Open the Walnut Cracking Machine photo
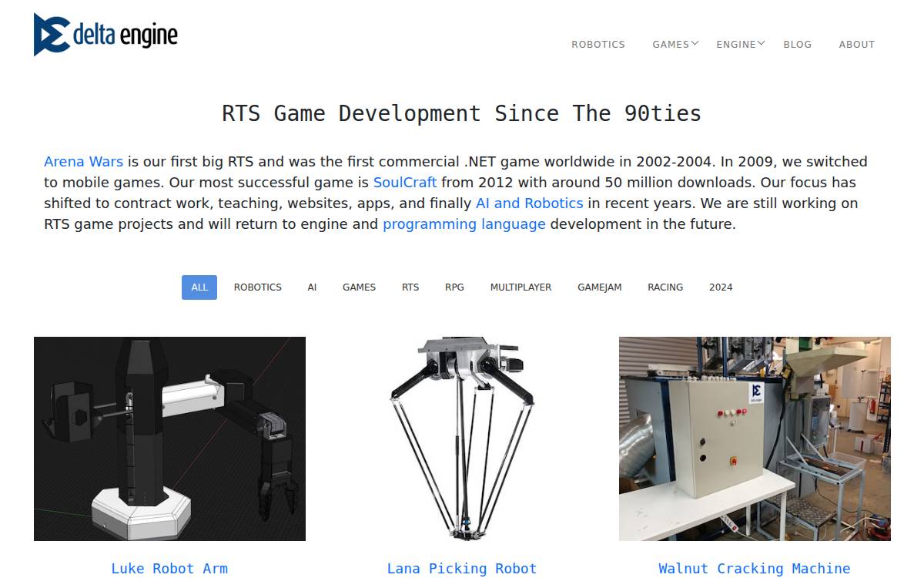The height and width of the screenshot is (578, 924). point(755,439)
